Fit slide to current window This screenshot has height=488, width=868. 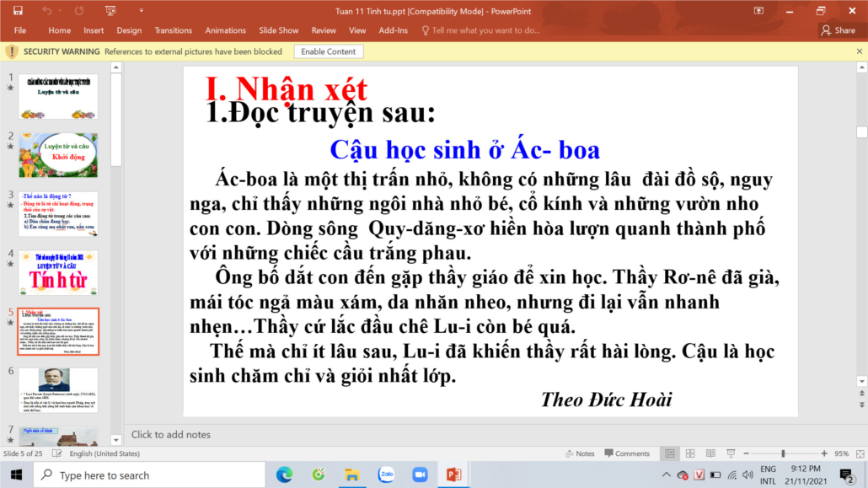858,453
